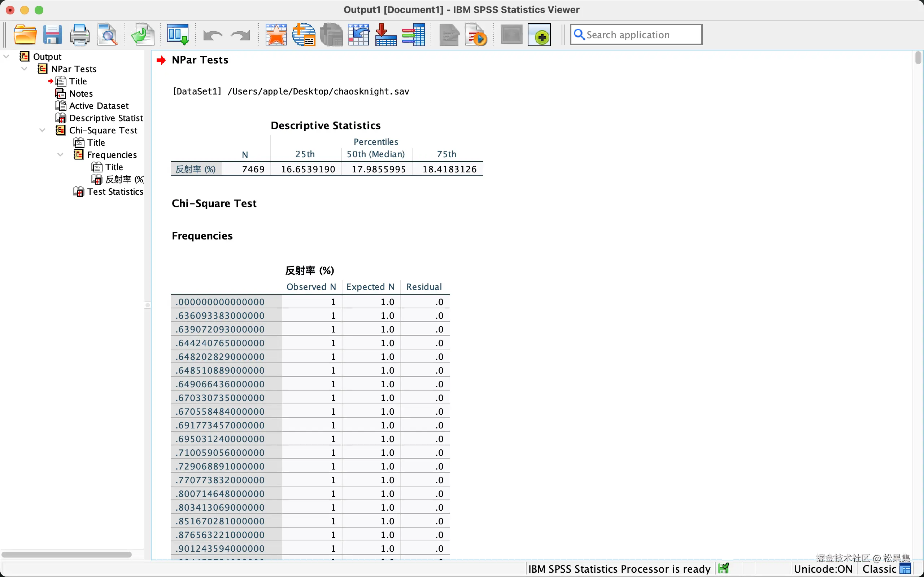Click the Export output icon

(143, 35)
